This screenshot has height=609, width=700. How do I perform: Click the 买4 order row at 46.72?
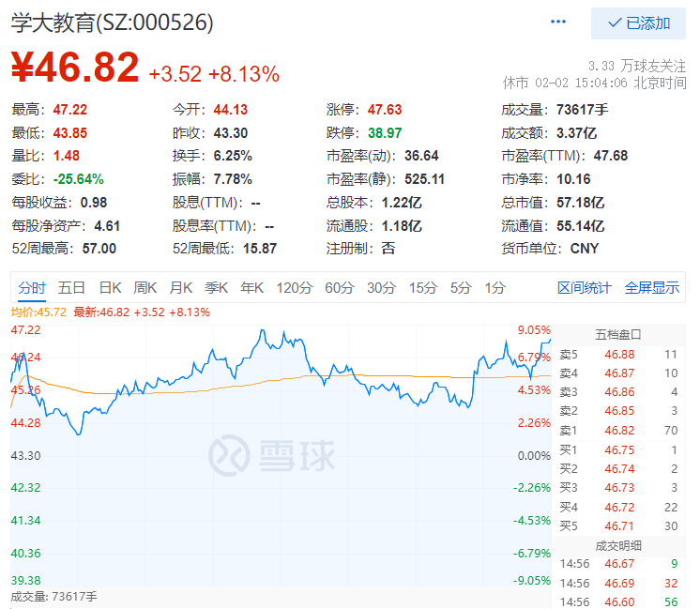point(618,508)
